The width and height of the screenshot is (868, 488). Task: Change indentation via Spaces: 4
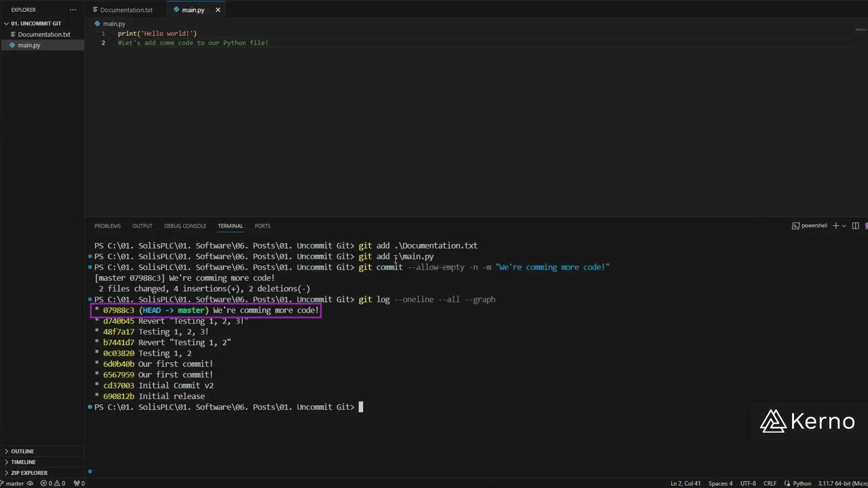tap(720, 483)
